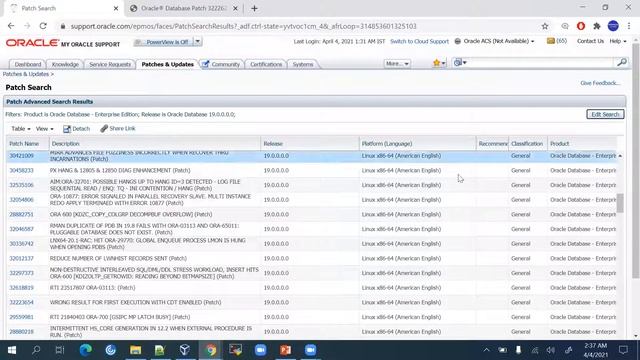This screenshot has height=360, width=640.
Task: Switch to Chrome in the taskbar
Action: [x=211, y=350]
